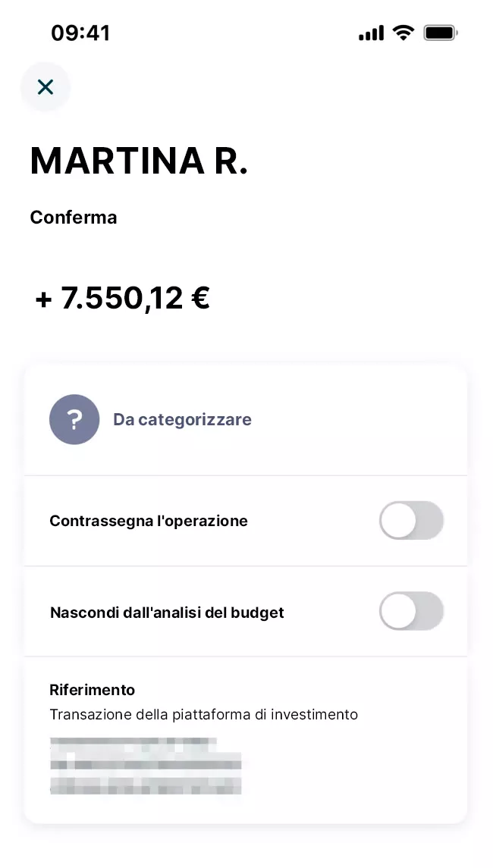Tap the battery indicator icon
The width and height of the screenshot is (493, 868).
(x=441, y=33)
